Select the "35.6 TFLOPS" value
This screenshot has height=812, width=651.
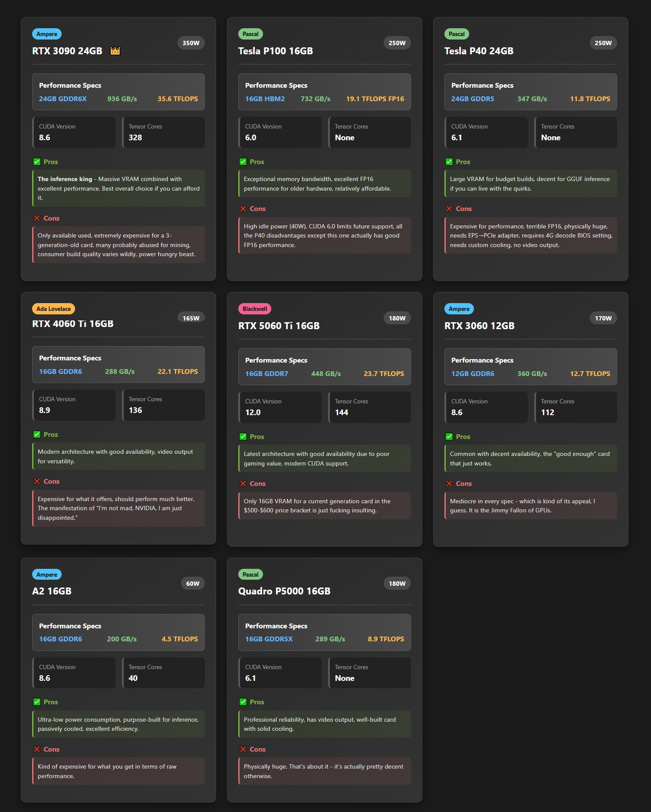tap(178, 99)
